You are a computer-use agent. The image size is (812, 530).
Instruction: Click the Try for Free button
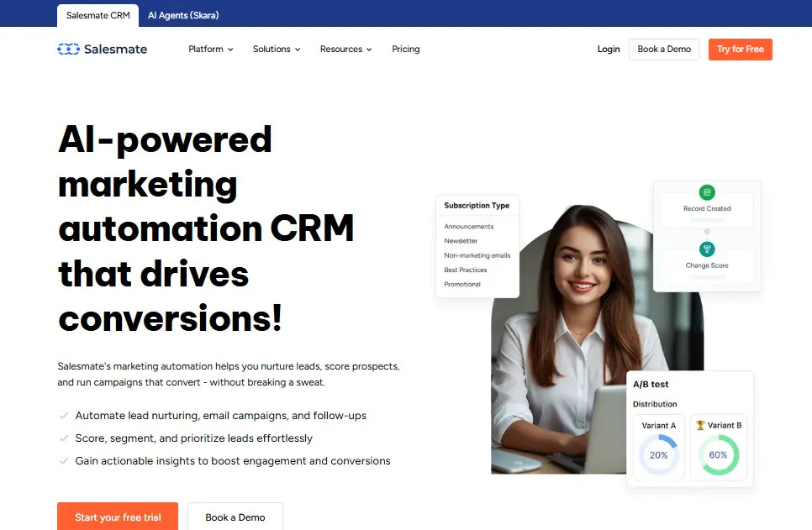[x=740, y=50]
